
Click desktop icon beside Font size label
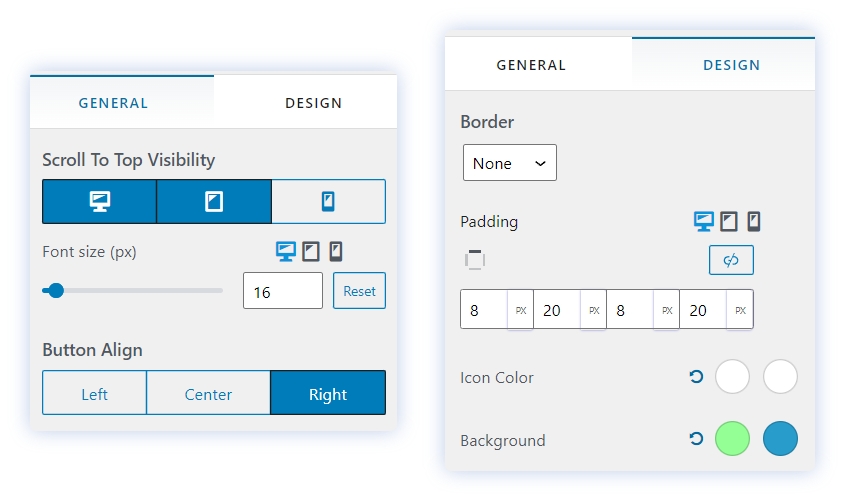pos(286,252)
